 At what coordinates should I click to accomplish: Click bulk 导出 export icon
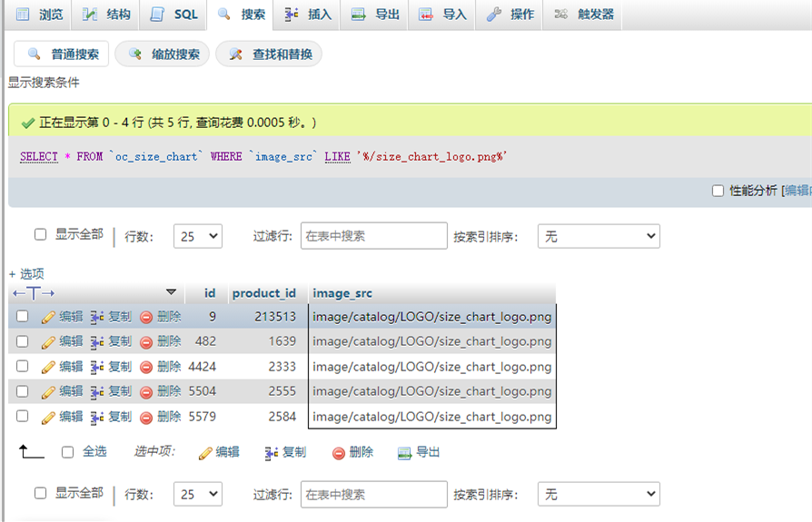[404, 454]
